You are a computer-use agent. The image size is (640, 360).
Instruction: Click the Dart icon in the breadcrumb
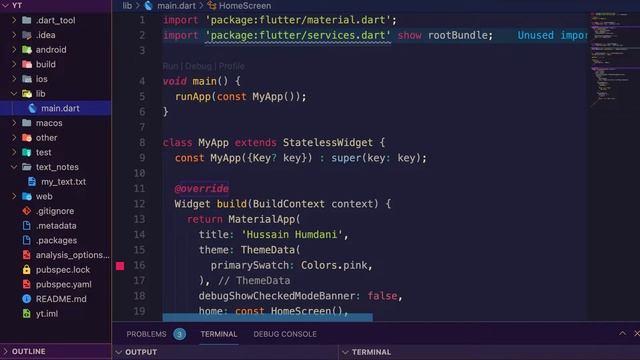tap(149, 6)
